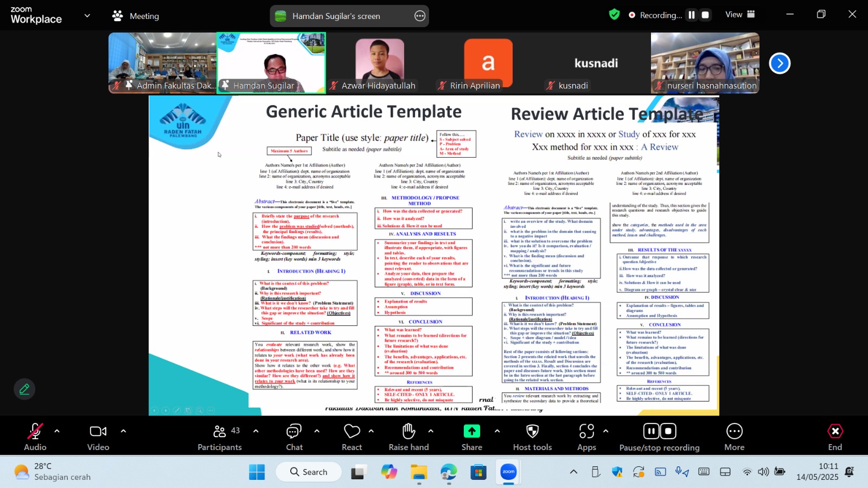Screen dimensions: 868x488
Task: Open Task View on the taskbar
Action: click(x=359, y=472)
